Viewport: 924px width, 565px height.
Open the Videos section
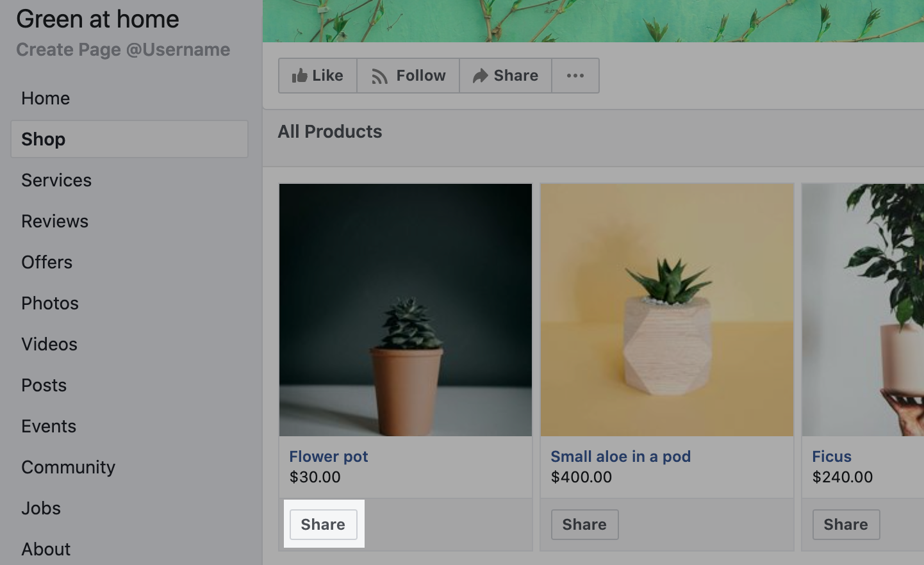coord(49,344)
